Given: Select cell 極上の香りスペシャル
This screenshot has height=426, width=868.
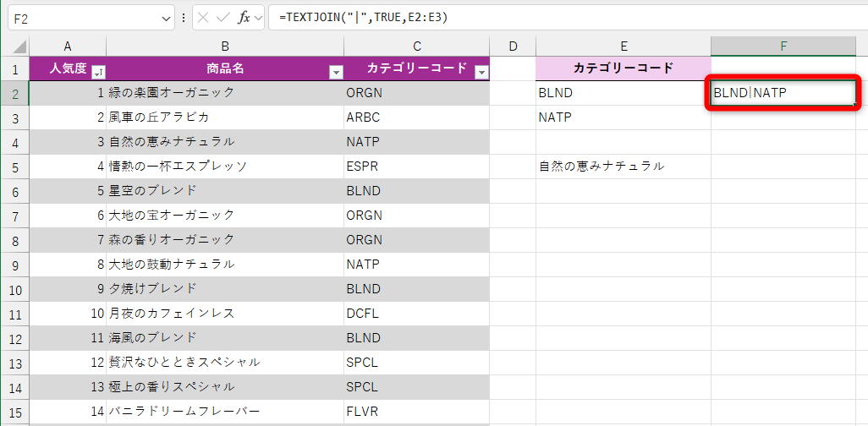Looking at the screenshot, I should click(x=225, y=386).
